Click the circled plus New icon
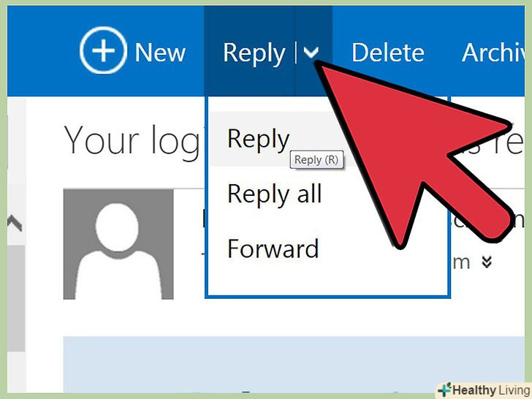 click(104, 50)
